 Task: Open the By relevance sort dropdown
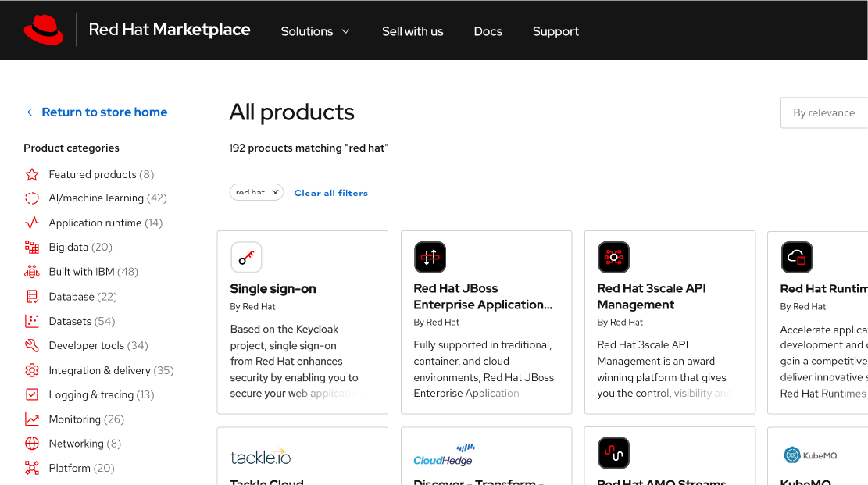pyautogui.click(x=824, y=112)
